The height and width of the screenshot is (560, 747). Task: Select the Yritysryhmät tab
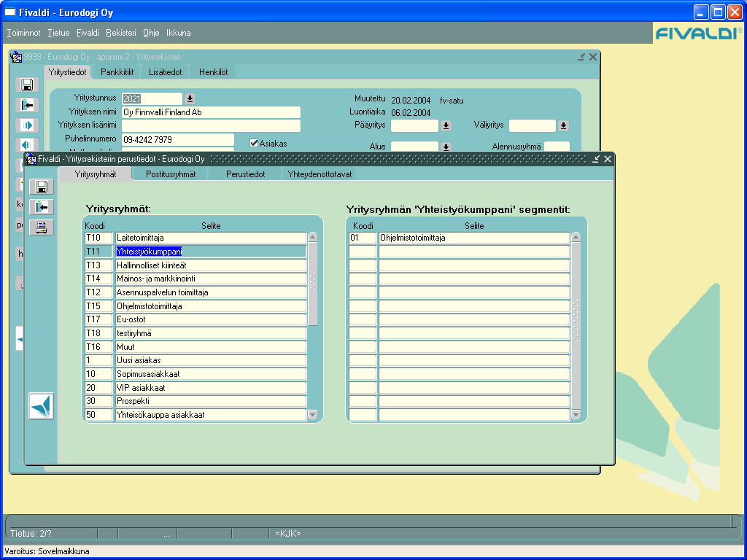pyautogui.click(x=96, y=174)
